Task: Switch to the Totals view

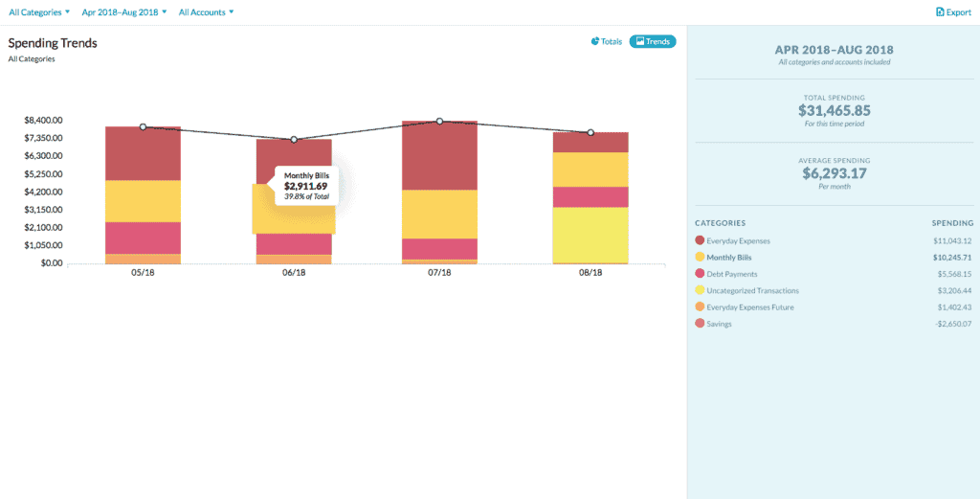Action: [x=607, y=42]
